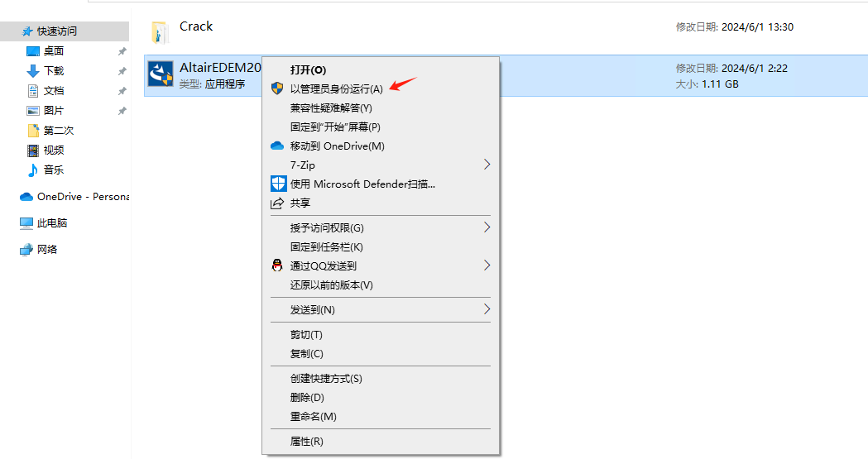Expand the 发送到(N) submenu arrow
The image size is (868, 459).
click(487, 309)
